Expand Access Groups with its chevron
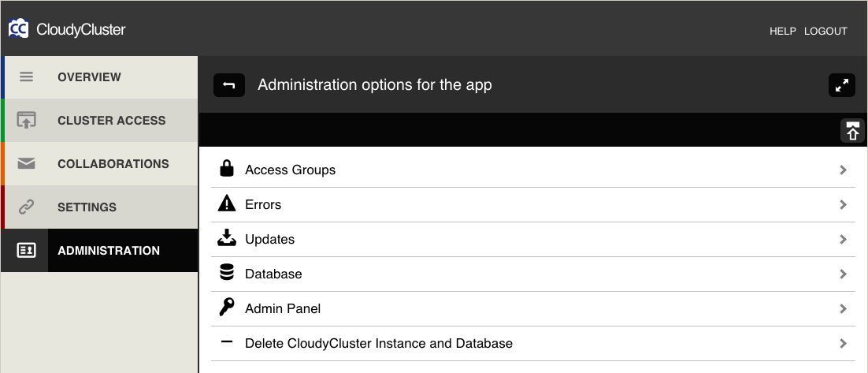This screenshot has height=373, width=868. click(843, 170)
